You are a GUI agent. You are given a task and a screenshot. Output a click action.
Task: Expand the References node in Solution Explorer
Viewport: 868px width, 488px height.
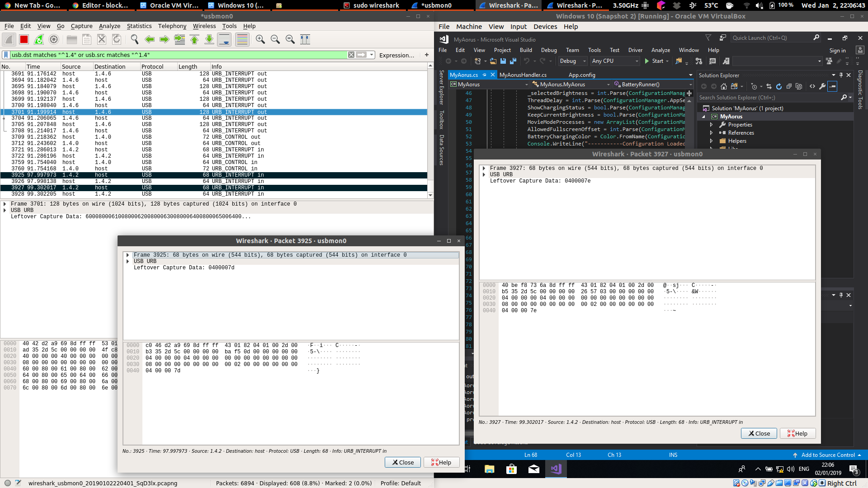[x=711, y=132]
